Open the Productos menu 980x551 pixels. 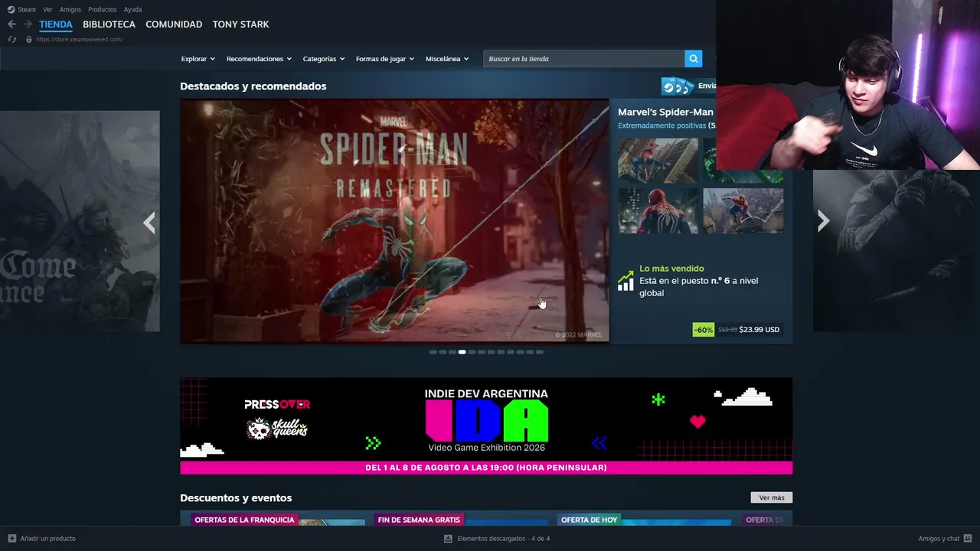pyautogui.click(x=103, y=9)
